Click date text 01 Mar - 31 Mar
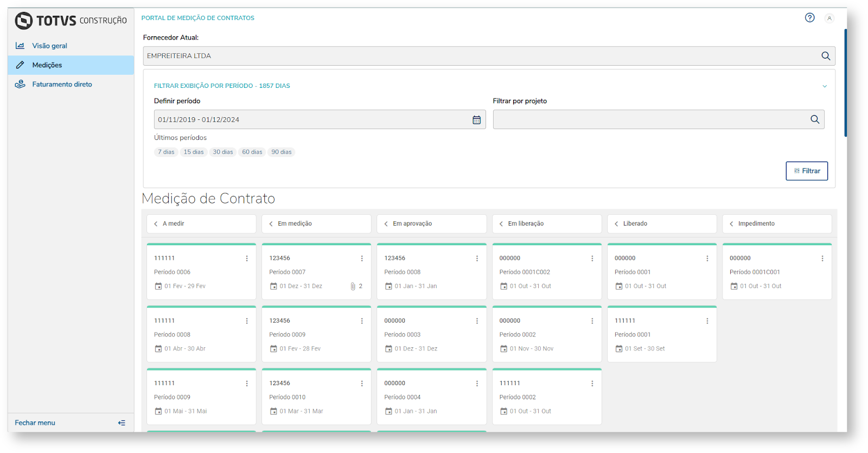Screen dimensions: 868x453 (x=301, y=411)
